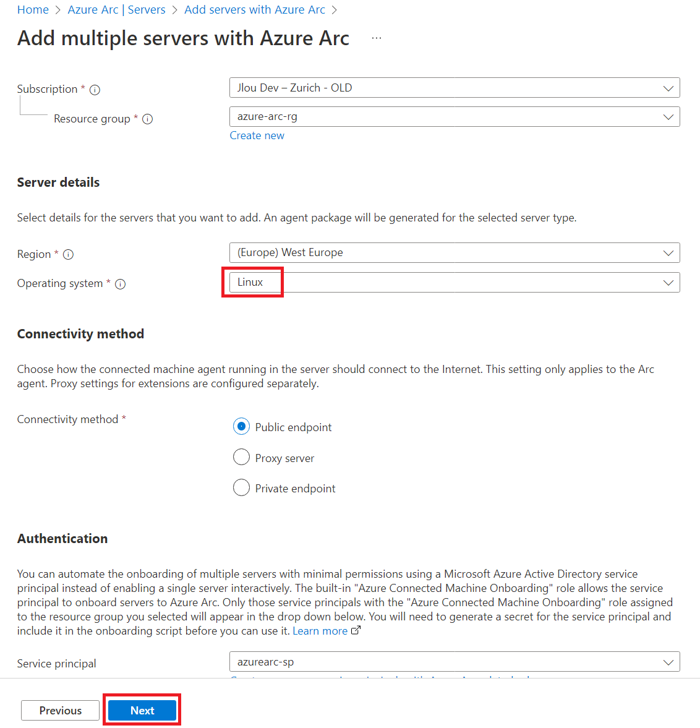
Task: Open the Resource group dropdown
Action: (x=455, y=116)
